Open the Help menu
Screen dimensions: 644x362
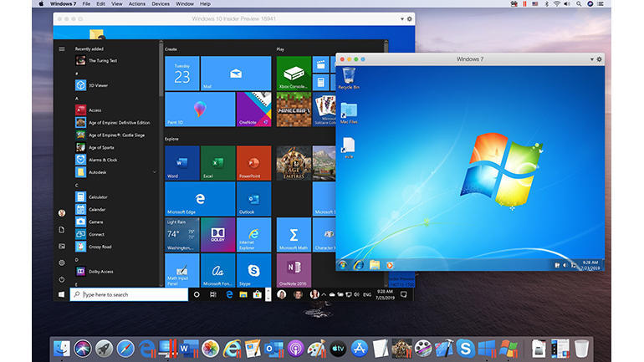[206, 3]
